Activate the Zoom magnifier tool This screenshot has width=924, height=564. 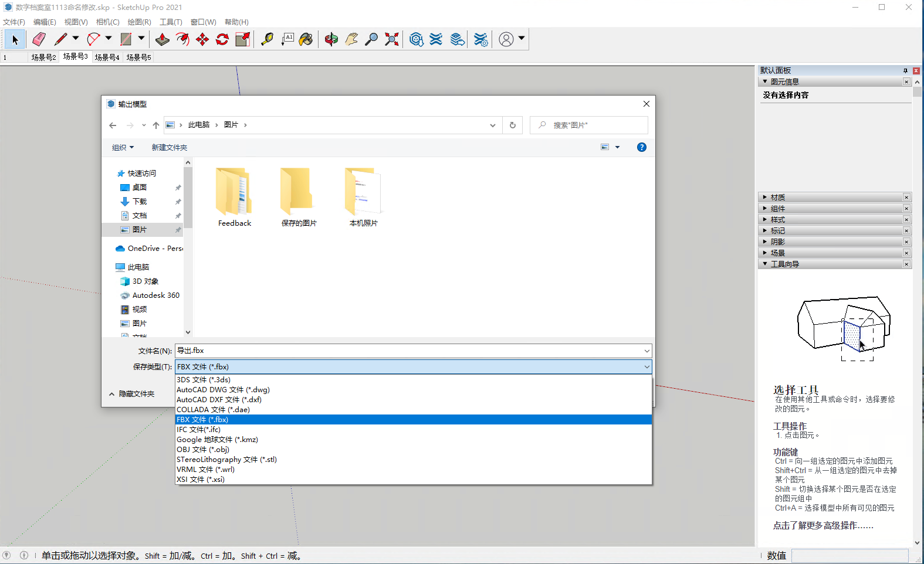pyautogui.click(x=371, y=39)
